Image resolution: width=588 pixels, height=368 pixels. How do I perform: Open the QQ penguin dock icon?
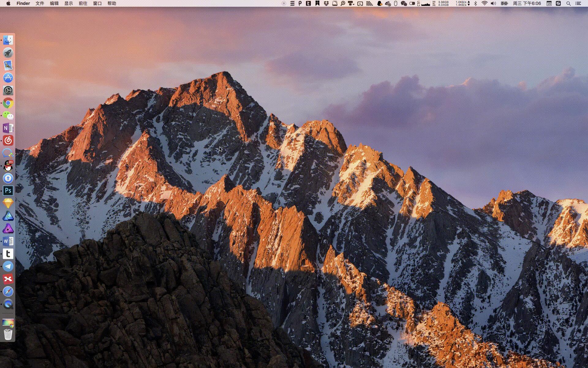point(8,166)
